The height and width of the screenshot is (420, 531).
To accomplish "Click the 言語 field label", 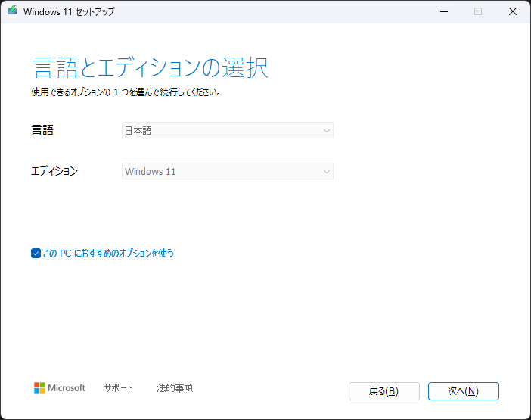I will [x=42, y=130].
